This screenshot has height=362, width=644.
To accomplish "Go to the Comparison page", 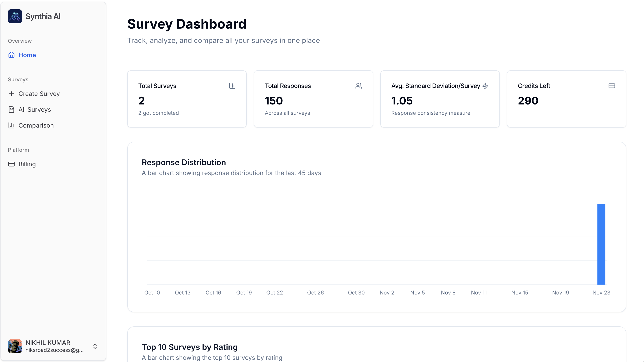I will click(x=36, y=125).
